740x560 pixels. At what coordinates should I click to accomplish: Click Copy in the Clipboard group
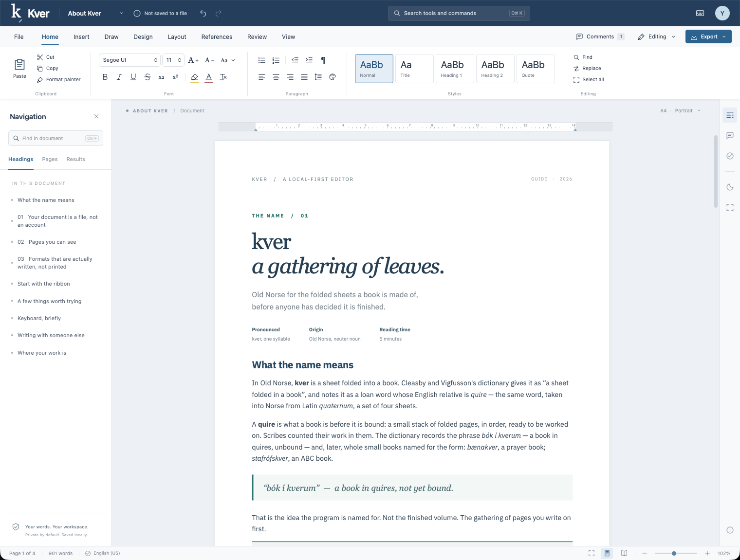click(x=48, y=69)
